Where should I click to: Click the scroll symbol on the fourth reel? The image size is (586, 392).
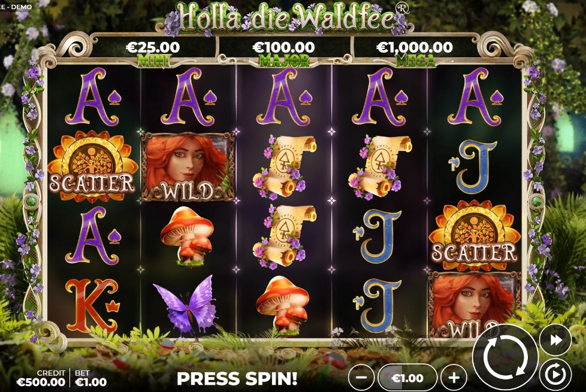[379, 167]
